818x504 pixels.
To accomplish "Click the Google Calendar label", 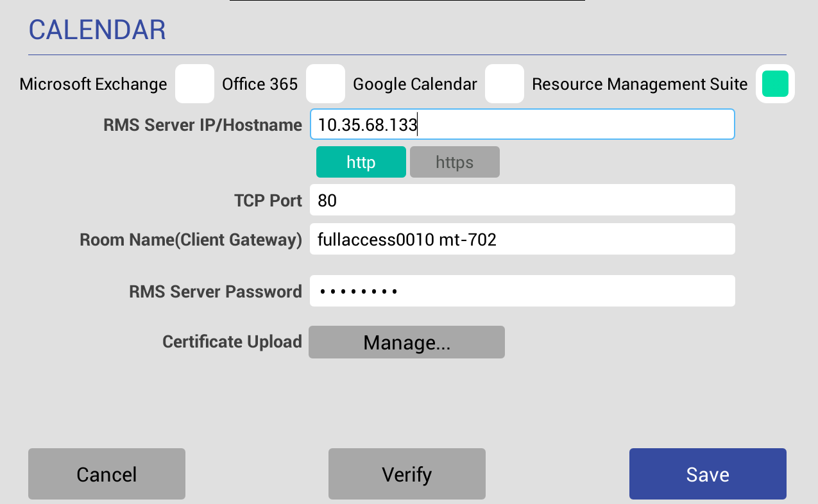I will 415,84.
